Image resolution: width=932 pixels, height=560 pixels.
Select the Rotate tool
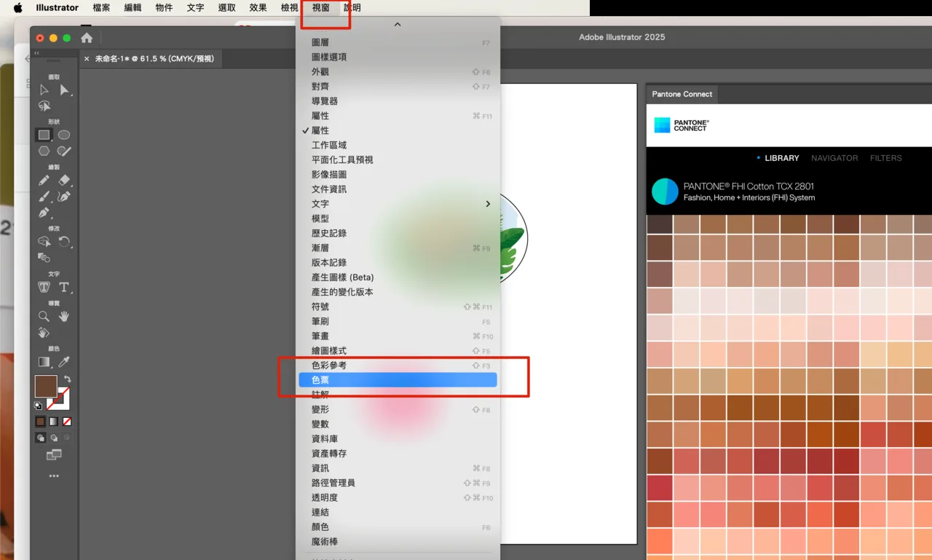click(64, 242)
